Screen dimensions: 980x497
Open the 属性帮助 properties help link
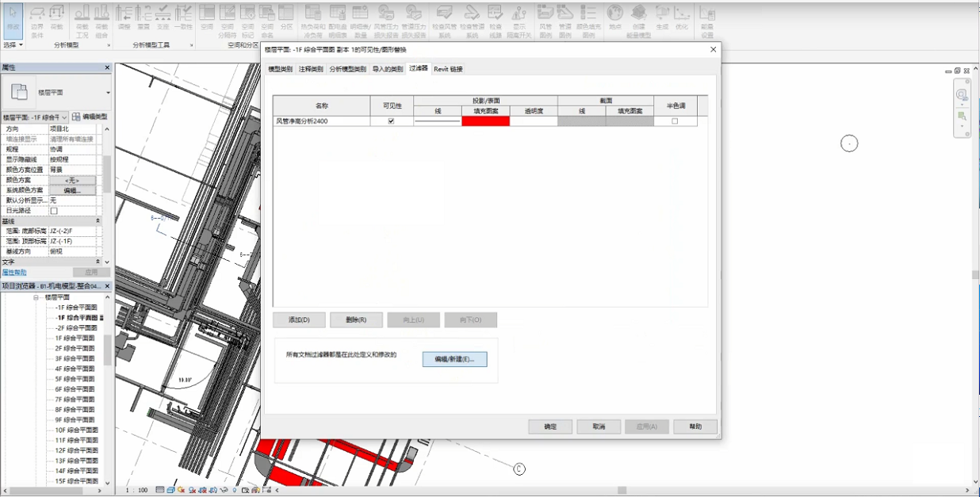[x=14, y=272]
